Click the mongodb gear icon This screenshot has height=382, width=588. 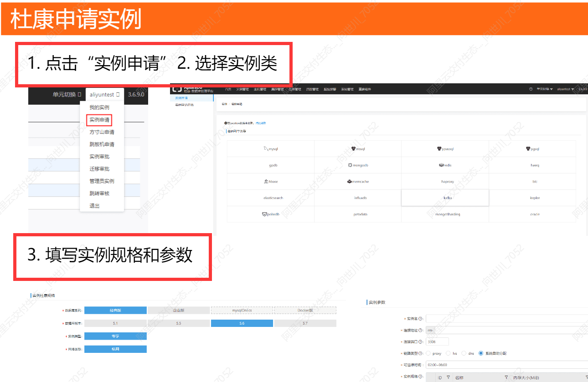point(350,165)
